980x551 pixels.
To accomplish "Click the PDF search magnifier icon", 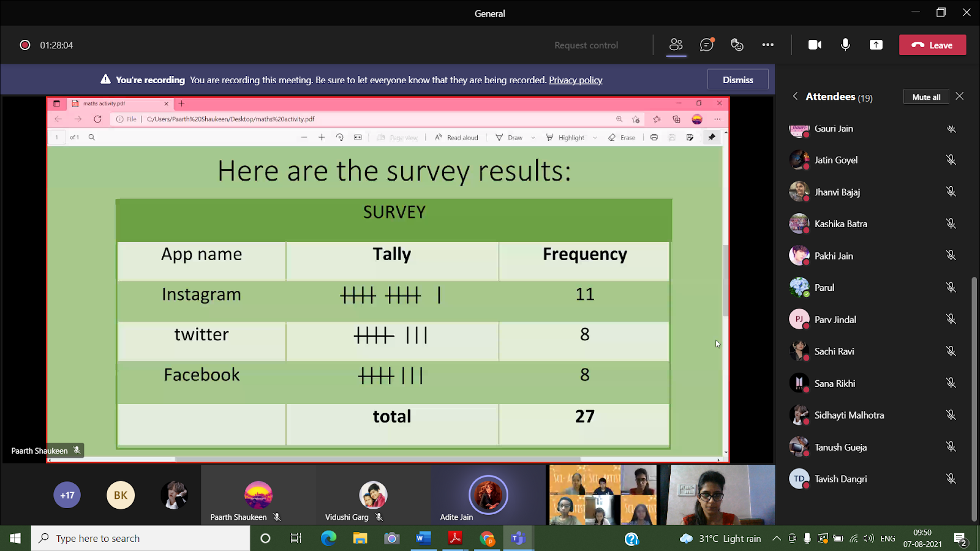I will 92,137.
